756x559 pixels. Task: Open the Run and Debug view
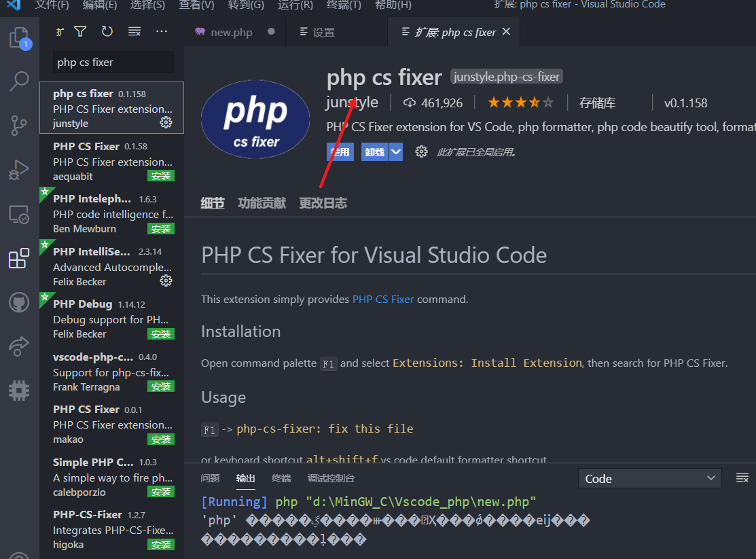pos(19,169)
